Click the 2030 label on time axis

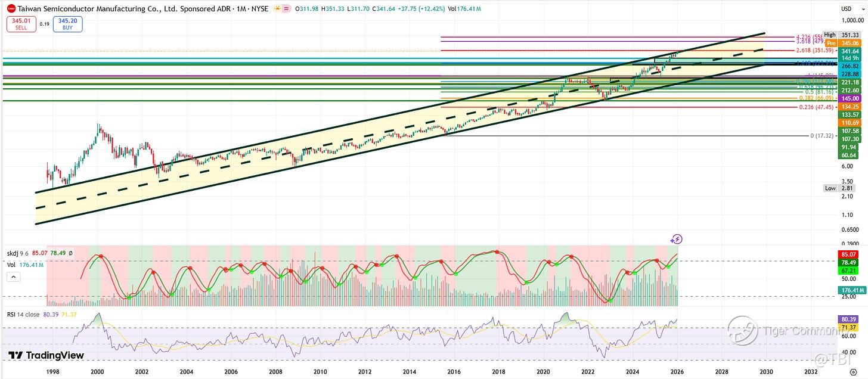pos(766,371)
